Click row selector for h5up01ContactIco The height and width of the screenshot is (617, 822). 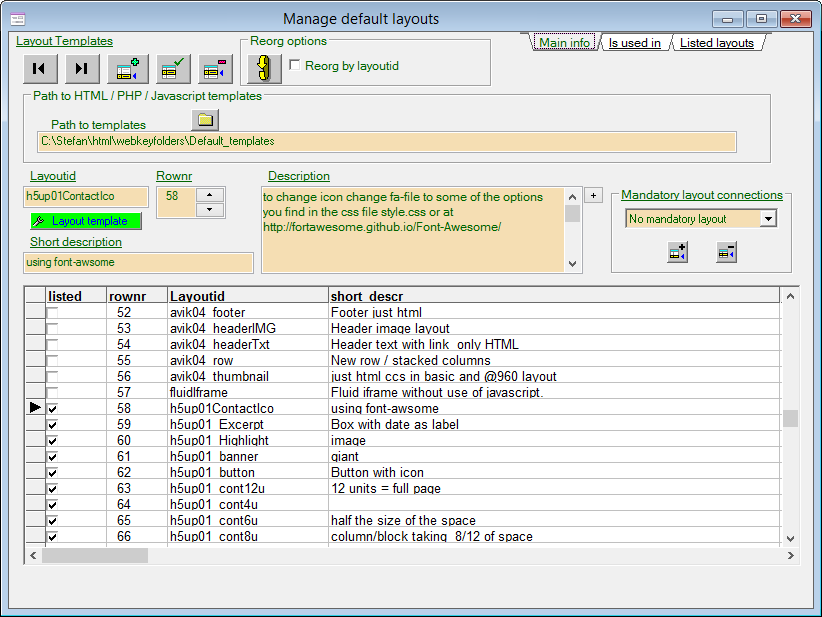pos(35,408)
